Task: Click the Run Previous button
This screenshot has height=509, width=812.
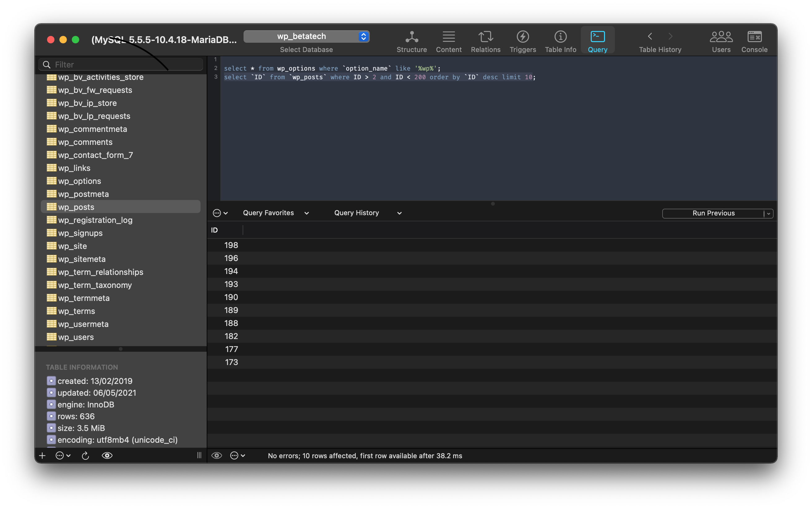Action: [x=713, y=213]
